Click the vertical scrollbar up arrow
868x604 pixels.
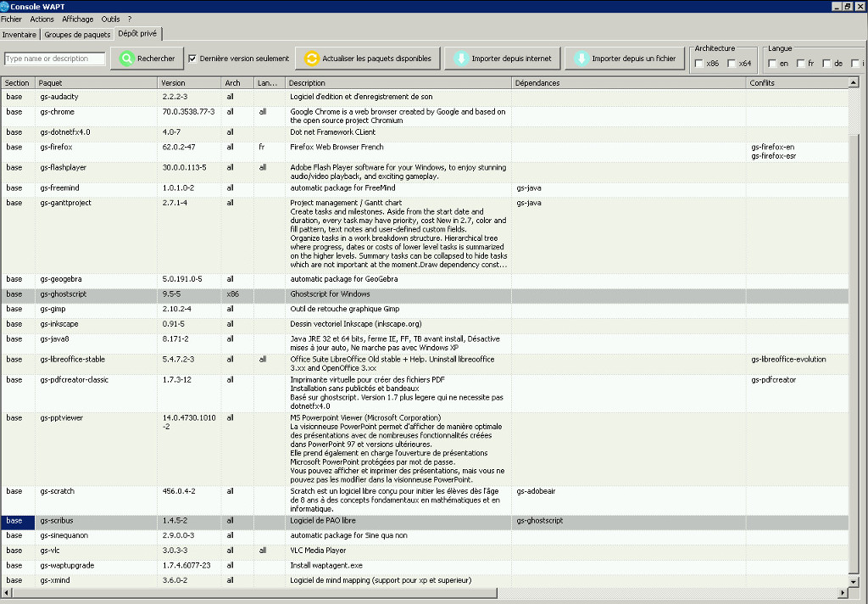pyautogui.click(x=854, y=83)
